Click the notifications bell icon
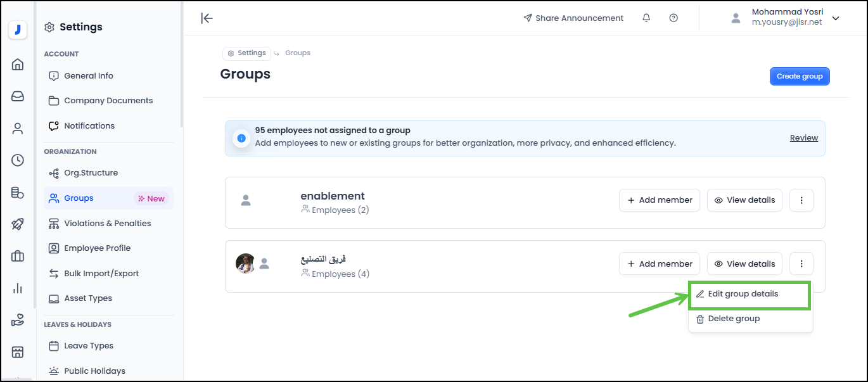 [646, 18]
